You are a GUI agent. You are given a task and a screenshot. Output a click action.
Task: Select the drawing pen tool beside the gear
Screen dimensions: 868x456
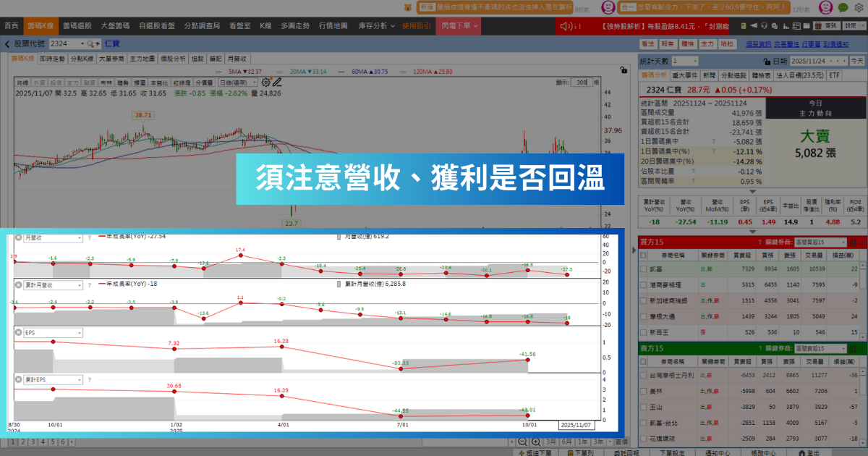pyautogui.click(x=278, y=83)
